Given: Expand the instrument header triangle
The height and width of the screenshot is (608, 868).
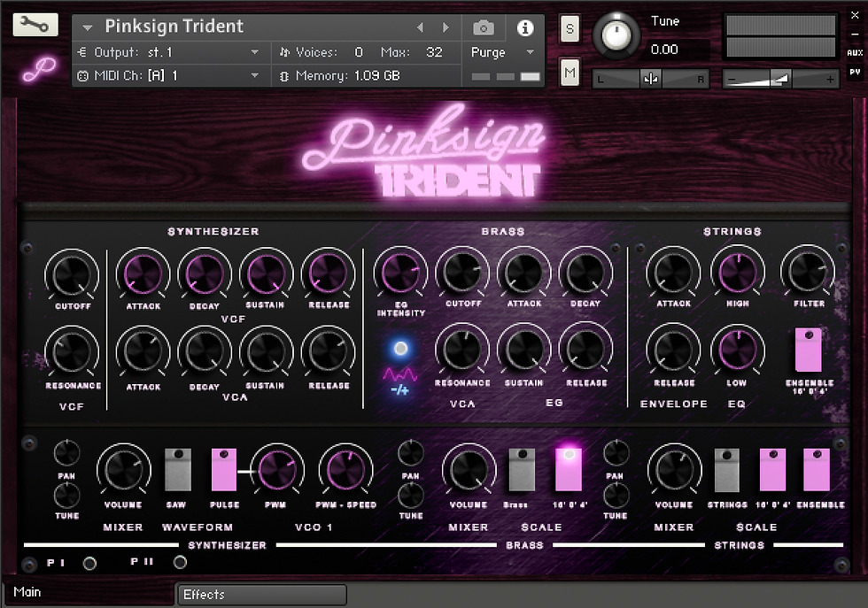Looking at the screenshot, I should click(x=87, y=27).
